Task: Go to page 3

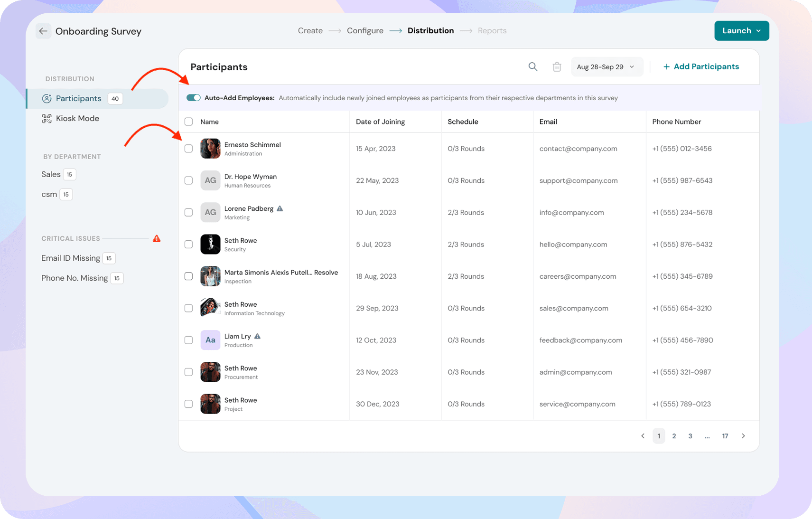Action: 690,436
